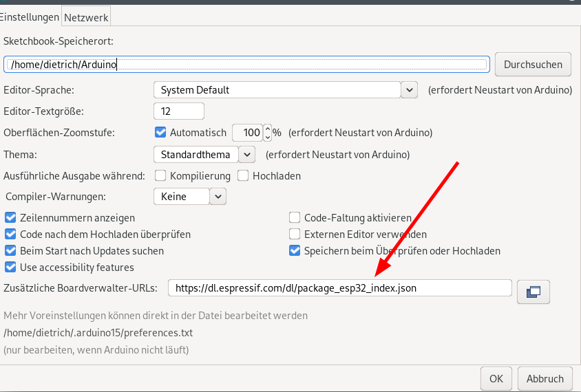Increase the zoom percentage with up arrow
This screenshot has width=581, height=392.
point(268,129)
